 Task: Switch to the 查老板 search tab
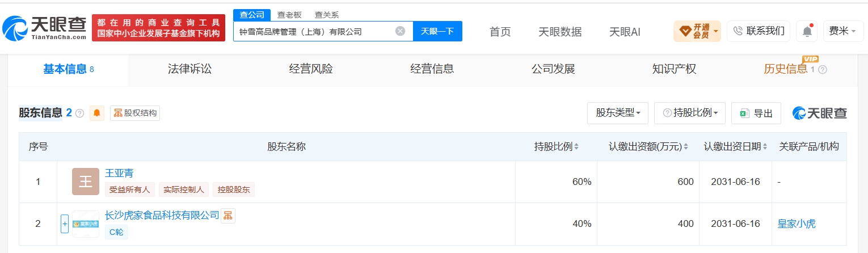click(289, 15)
